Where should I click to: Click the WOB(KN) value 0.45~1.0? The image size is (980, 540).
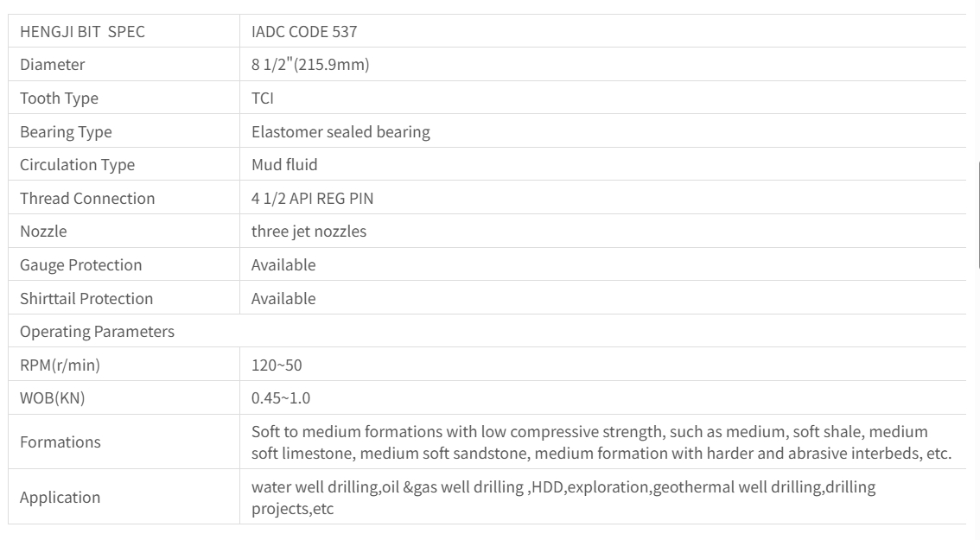tap(280, 399)
